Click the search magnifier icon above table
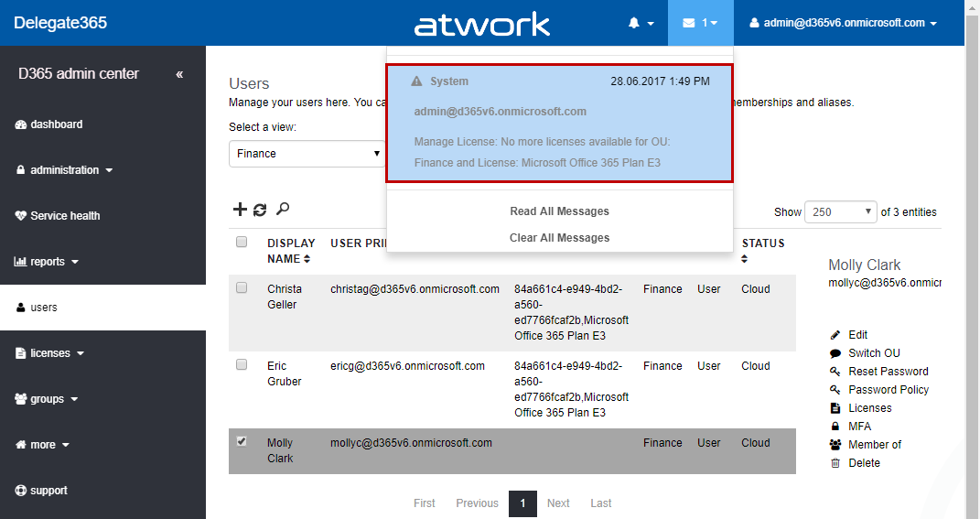This screenshot has width=980, height=519. [283, 210]
